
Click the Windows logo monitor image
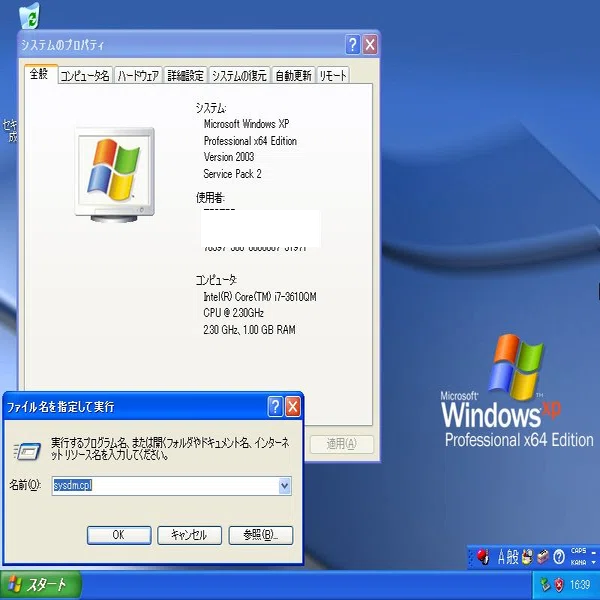(x=115, y=175)
